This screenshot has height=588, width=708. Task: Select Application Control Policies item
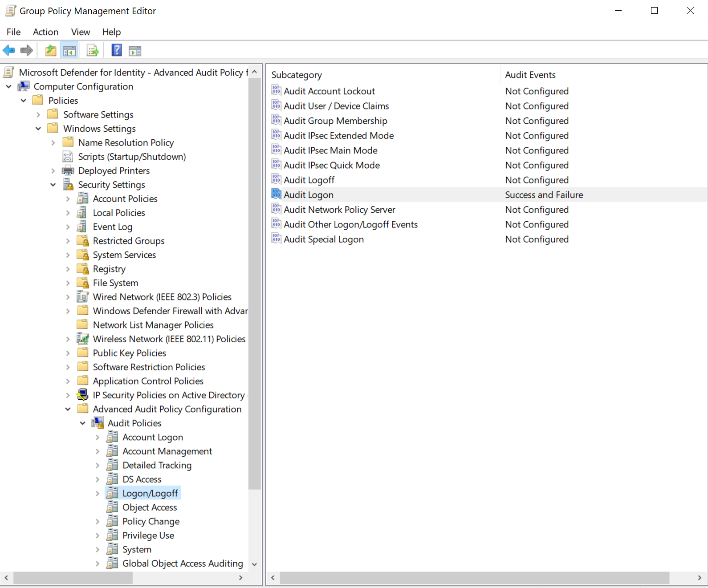[x=148, y=381]
